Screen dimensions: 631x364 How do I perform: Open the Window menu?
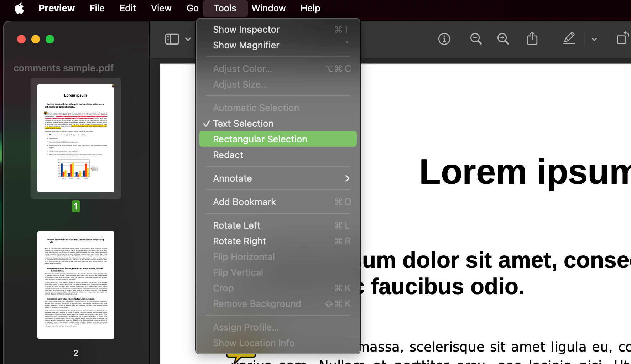tap(268, 8)
